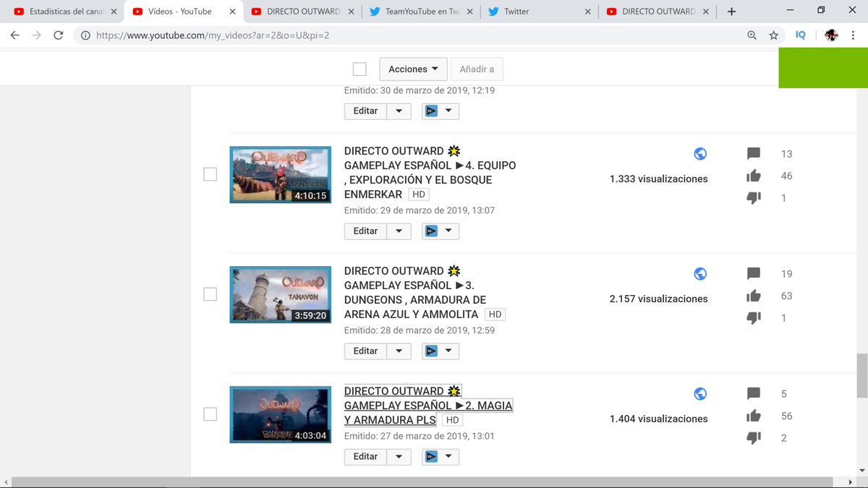868x488 pixels.
Task: Click thumbs-up icon showing 56
Action: pos(754,416)
